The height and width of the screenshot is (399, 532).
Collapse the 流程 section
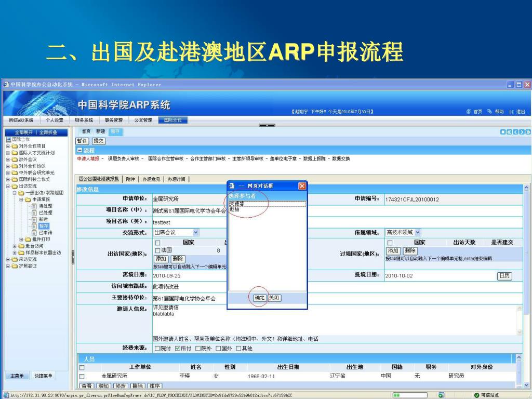79,150
